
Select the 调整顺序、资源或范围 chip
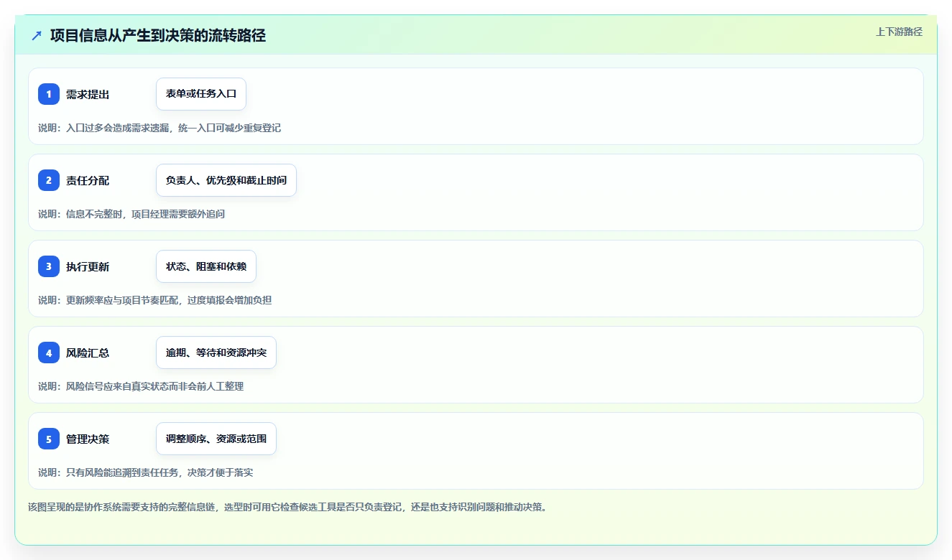click(x=216, y=439)
